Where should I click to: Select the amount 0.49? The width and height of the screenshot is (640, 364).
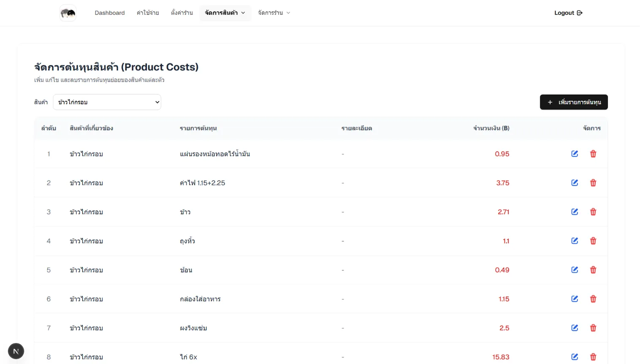502,270
